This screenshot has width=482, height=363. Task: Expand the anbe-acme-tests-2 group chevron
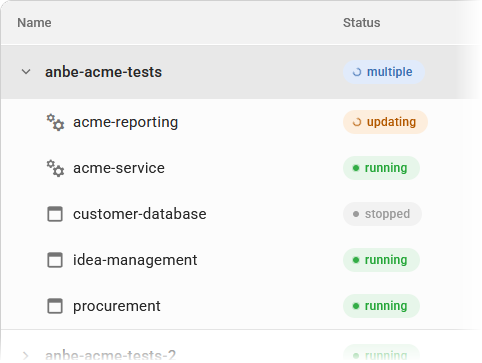26,355
